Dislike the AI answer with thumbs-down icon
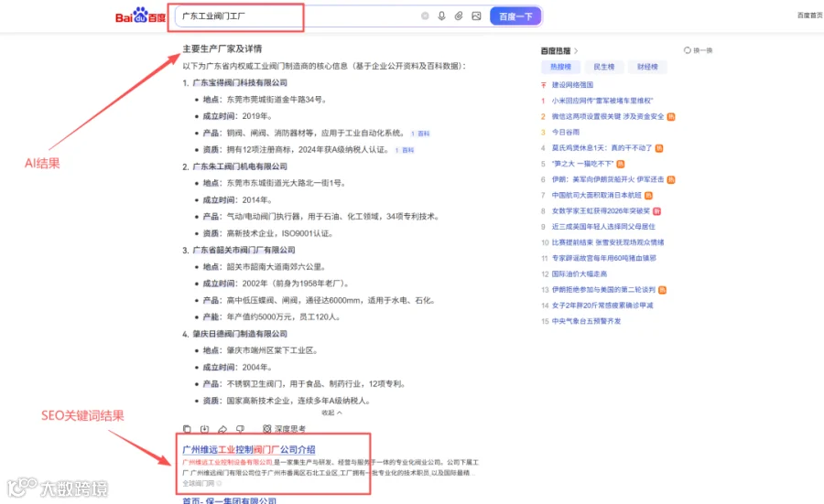 pos(240,429)
